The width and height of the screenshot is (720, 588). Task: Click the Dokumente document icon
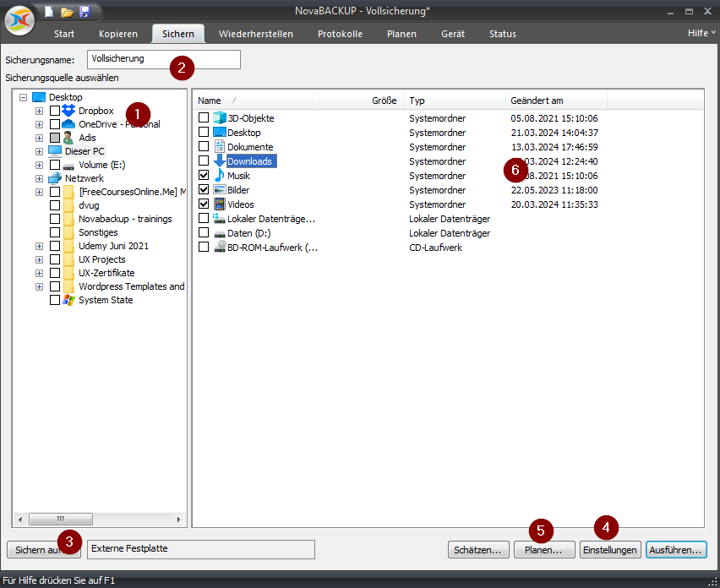220,147
